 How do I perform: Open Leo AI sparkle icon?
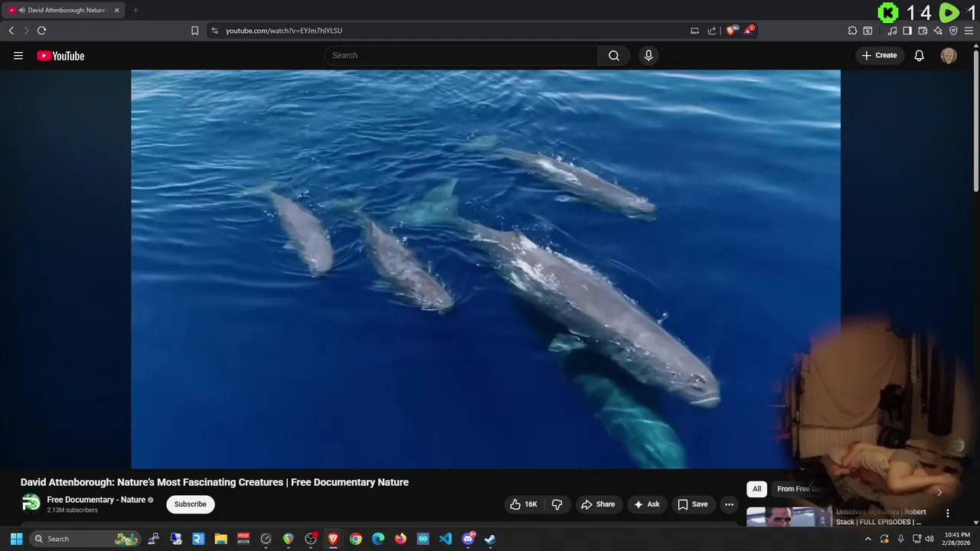938,31
